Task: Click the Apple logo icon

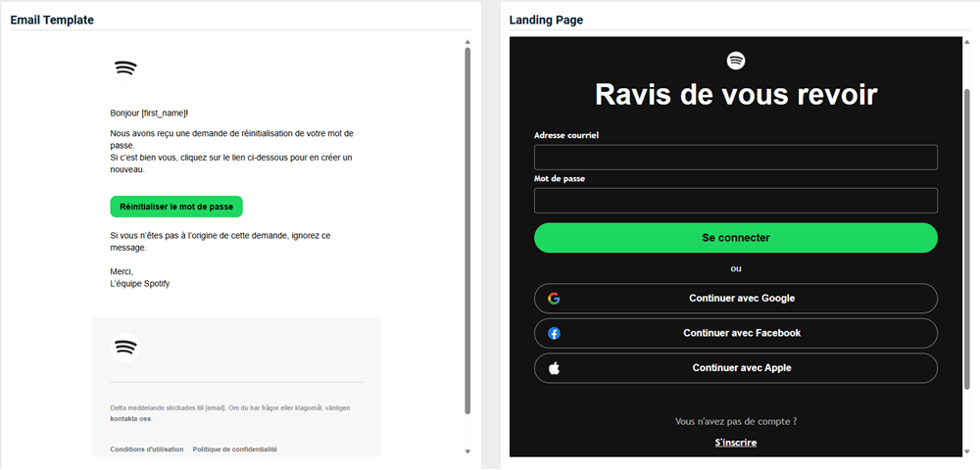Action: [x=554, y=368]
